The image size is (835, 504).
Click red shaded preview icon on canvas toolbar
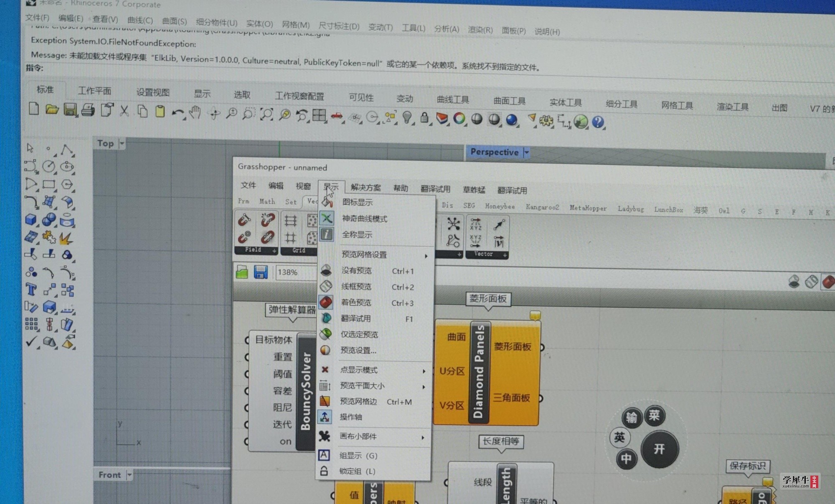click(828, 282)
